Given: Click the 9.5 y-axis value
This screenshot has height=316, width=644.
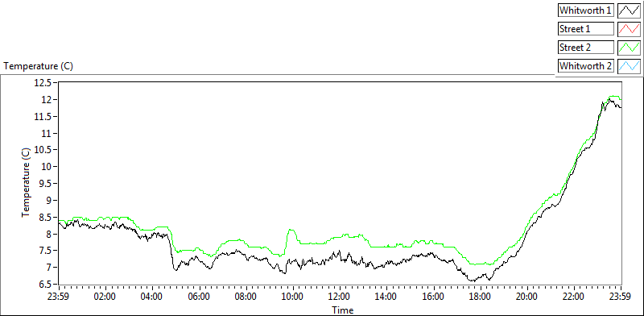Looking at the screenshot, I should click(45, 184).
